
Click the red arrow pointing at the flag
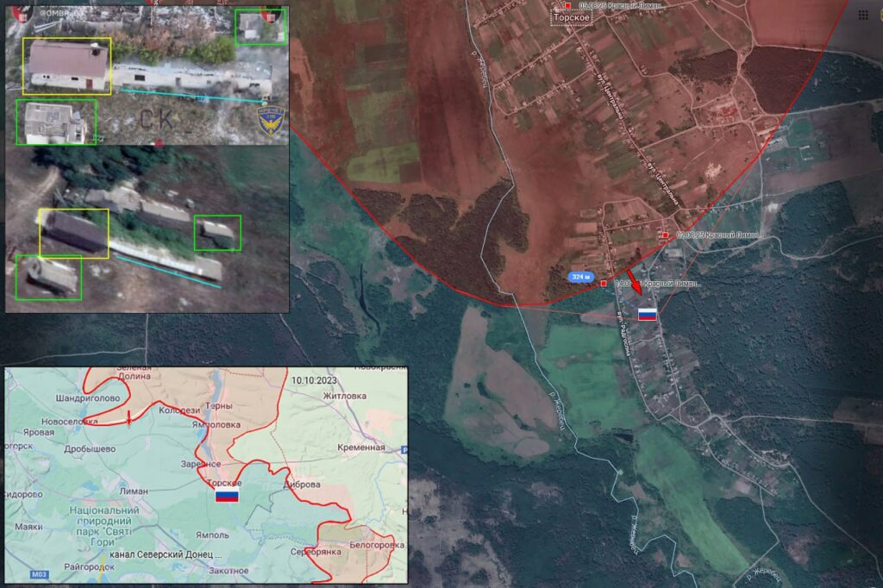(633, 282)
